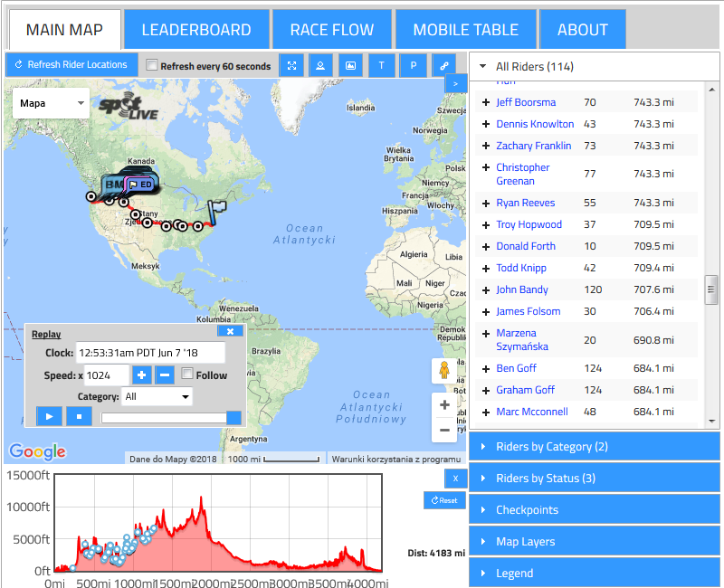This screenshot has height=588, width=724.
Task: Open rider Dennis Knowlton link
Action: [x=535, y=124]
